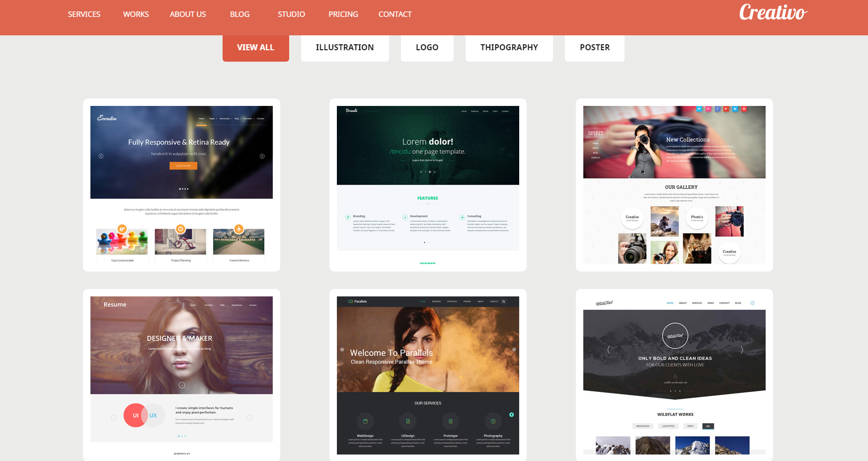View the Spirit New Collections project
The width and height of the screenshot is (868, 461).
(x=674, y=184)
